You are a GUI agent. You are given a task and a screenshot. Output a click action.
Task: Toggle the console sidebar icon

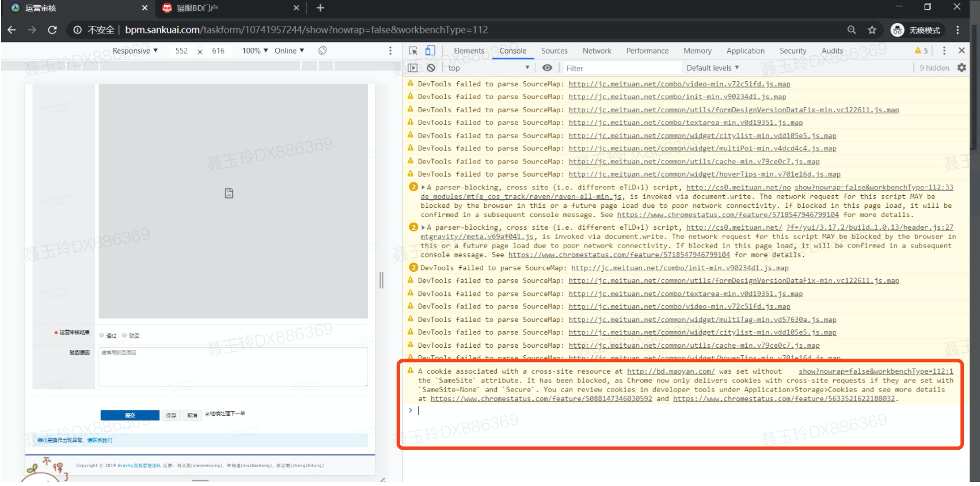[413, 68]
